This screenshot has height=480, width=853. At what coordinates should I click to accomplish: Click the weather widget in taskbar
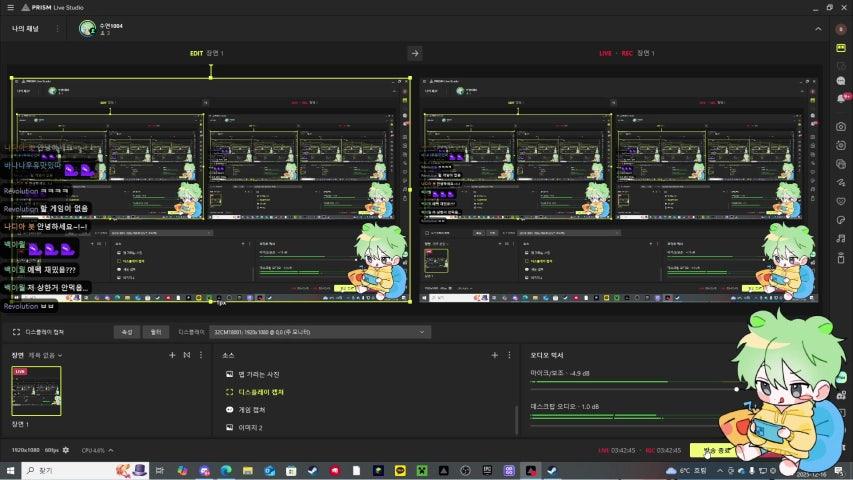point(686,470)
